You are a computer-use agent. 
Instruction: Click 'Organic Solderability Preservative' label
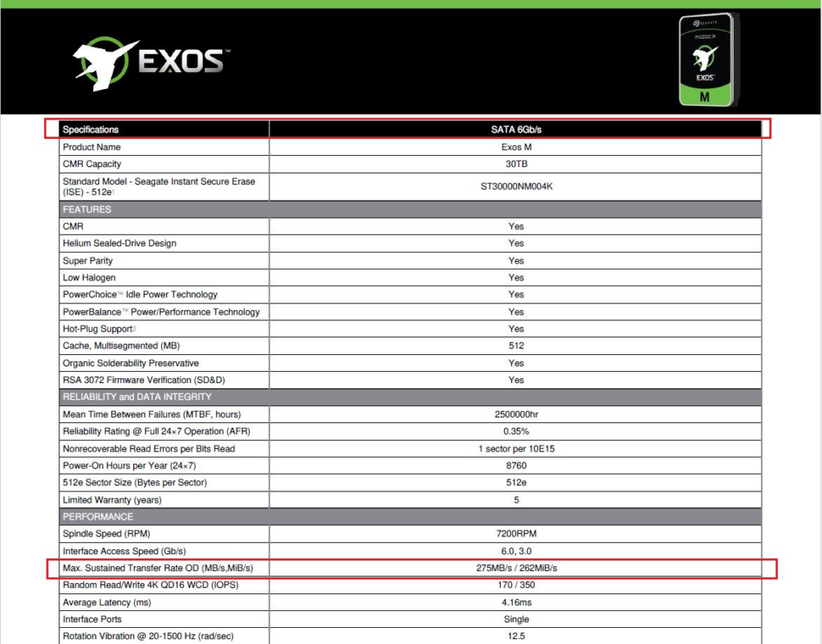(x=131, y=363)
